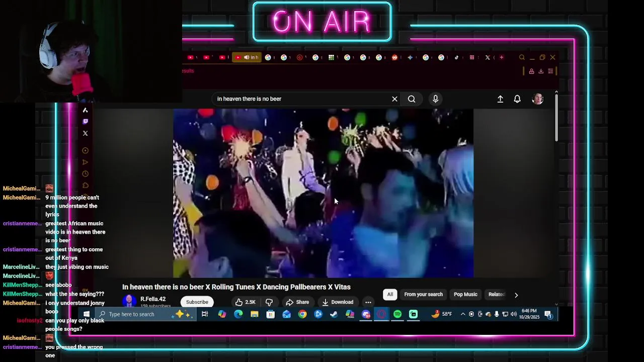Click the snapshot icon left of downloads

tap(531, 71)
